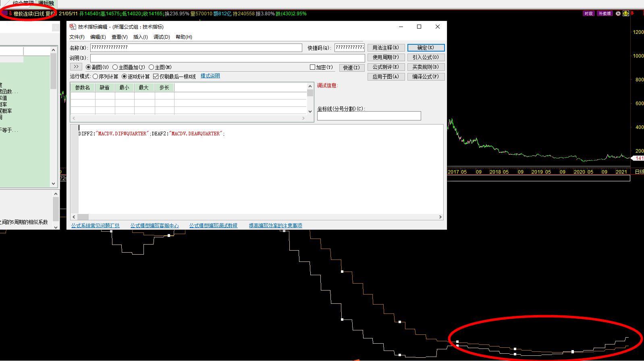
Task: Click the red S icon beside diamond
Action: (633, 13)
